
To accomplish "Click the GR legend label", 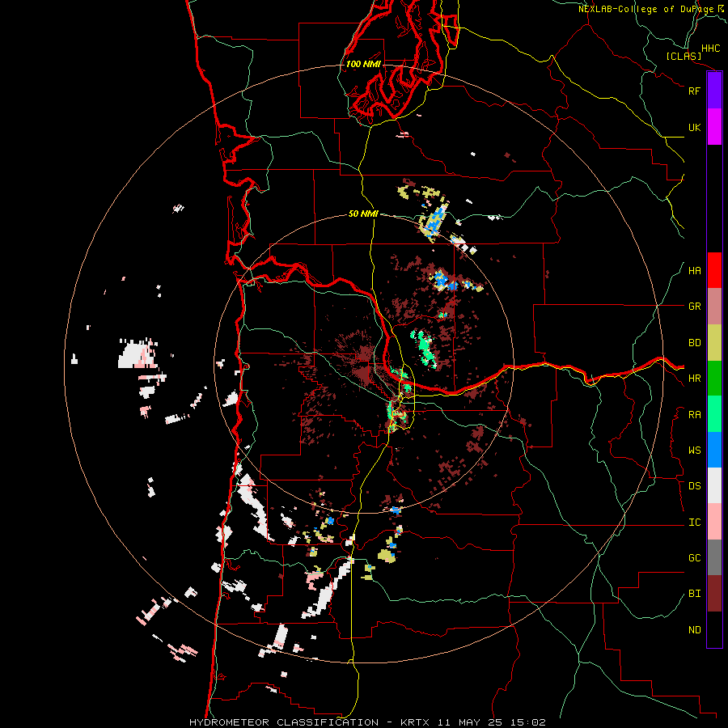I will (694, 307).
